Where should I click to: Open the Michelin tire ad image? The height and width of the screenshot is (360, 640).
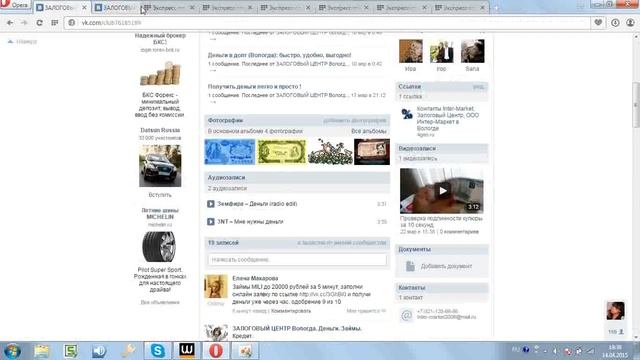pyautogui.click(x=159, y=247)
